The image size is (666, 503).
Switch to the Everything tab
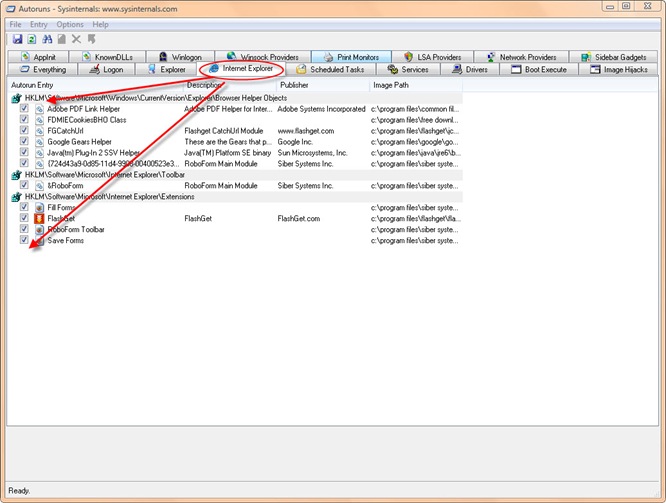point(43,69)
